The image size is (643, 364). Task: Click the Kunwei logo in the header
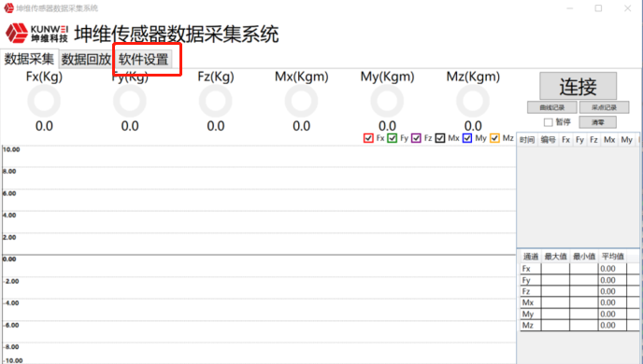coord(36,33)
